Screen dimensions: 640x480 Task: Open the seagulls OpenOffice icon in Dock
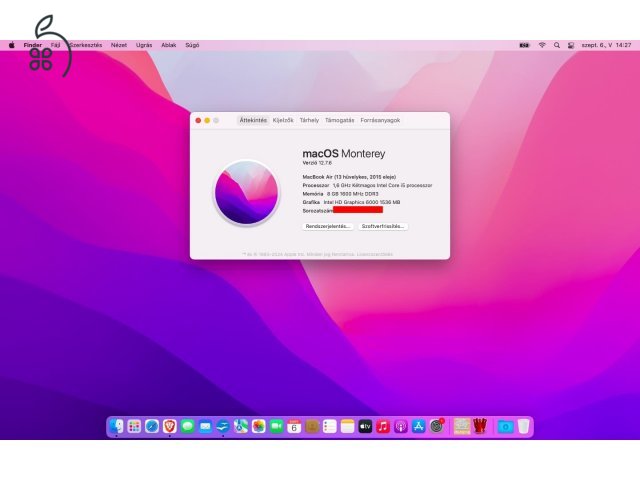click(x=223, y=427)
